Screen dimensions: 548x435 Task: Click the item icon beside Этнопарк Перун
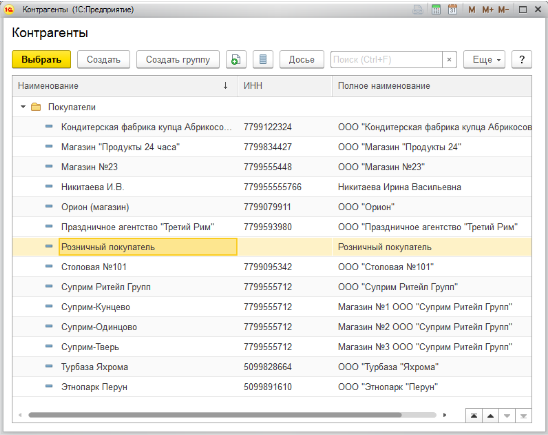(x=49, y=386)
